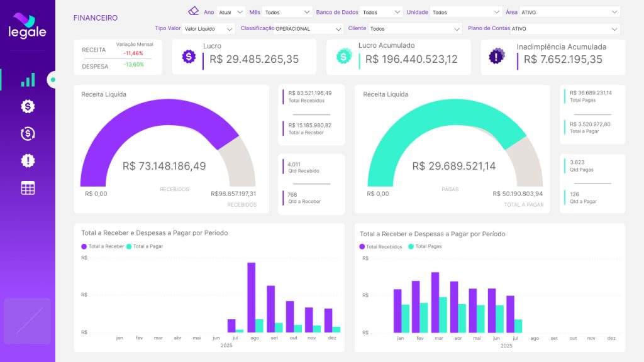Toggle the sidebar collapse handle with teal dot
The width and height of the screenshot is (644, 362).
pos(52,80)
